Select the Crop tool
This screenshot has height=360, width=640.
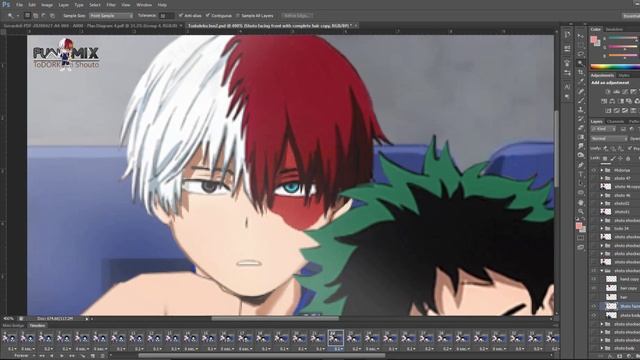580,72
